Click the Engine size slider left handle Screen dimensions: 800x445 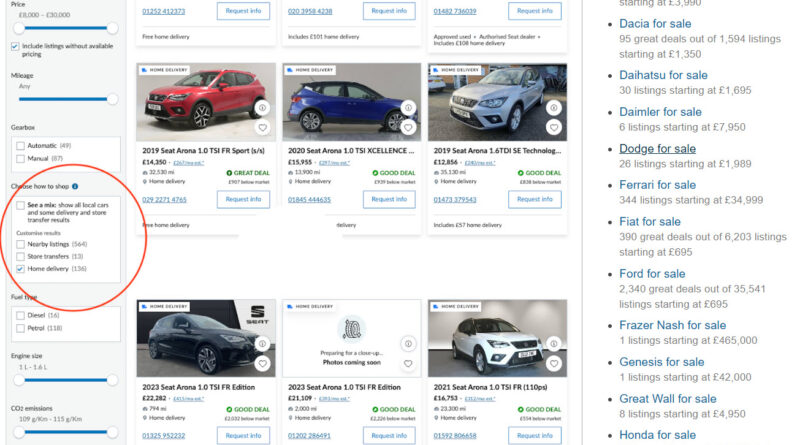pyautogui.click(x=19, y=380)
